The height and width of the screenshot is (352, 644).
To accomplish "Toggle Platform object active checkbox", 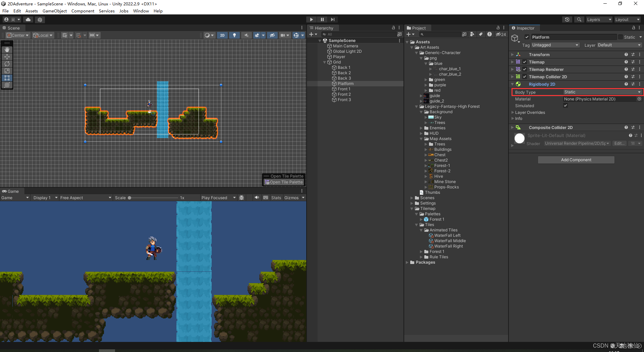I will click(527, 37).
